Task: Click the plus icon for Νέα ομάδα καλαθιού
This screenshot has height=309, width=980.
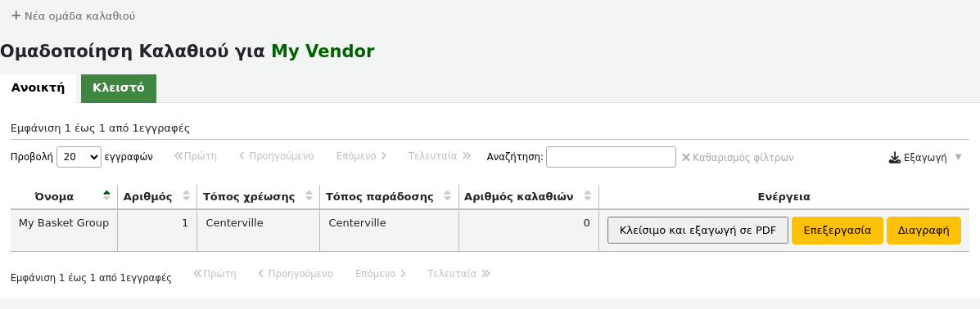Action: (16, 16)
